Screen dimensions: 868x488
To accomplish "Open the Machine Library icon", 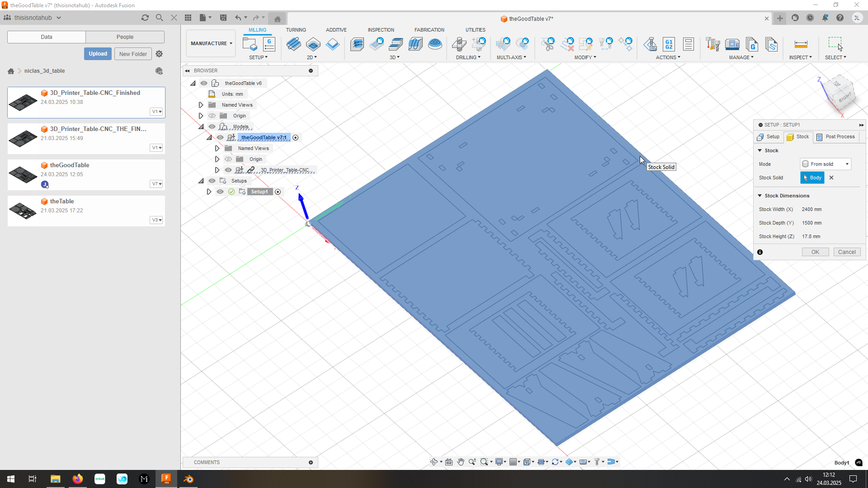I will click(x=732, y=44).
